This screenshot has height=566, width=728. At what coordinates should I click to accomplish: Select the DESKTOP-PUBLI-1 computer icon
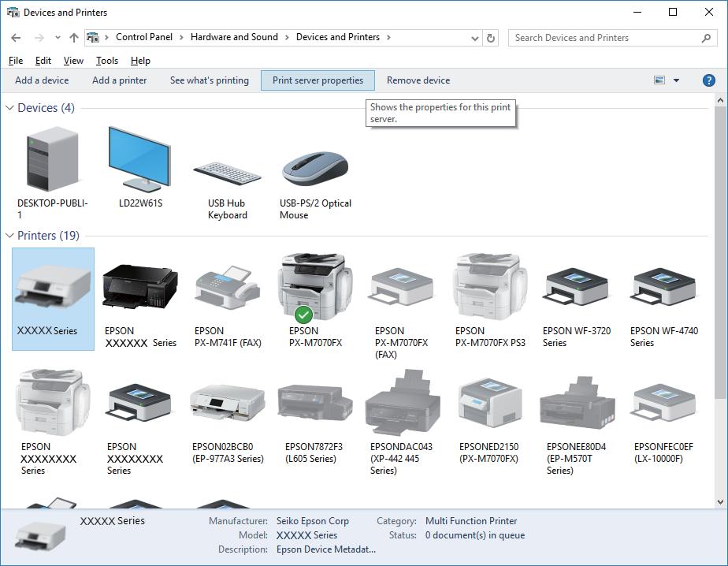click(x=53, y=159)
